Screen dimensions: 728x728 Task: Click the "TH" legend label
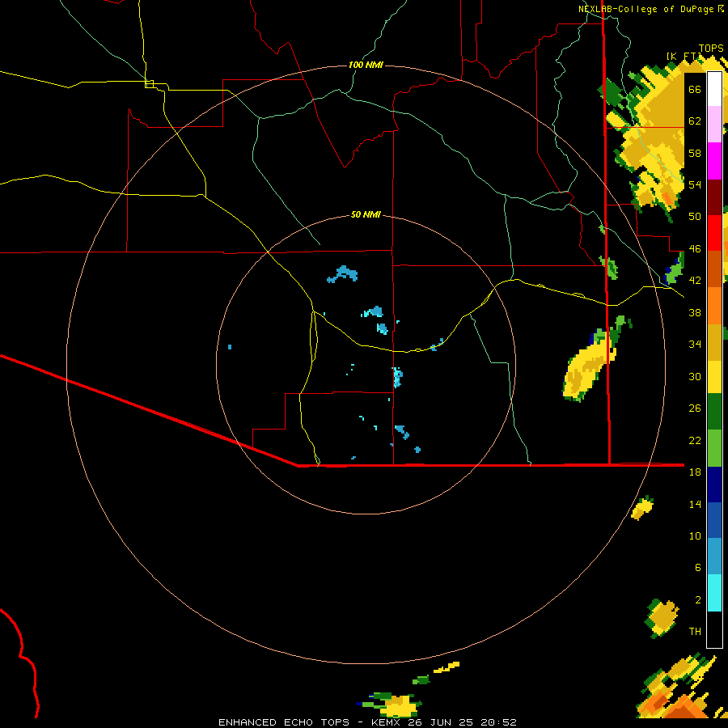tap(695, 632)
